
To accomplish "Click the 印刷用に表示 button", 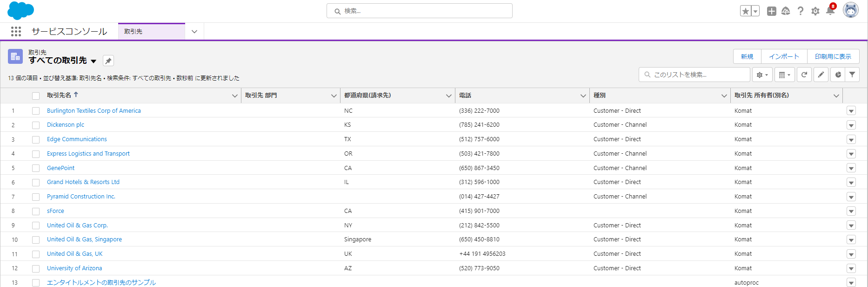I will [x=833, y=56].
